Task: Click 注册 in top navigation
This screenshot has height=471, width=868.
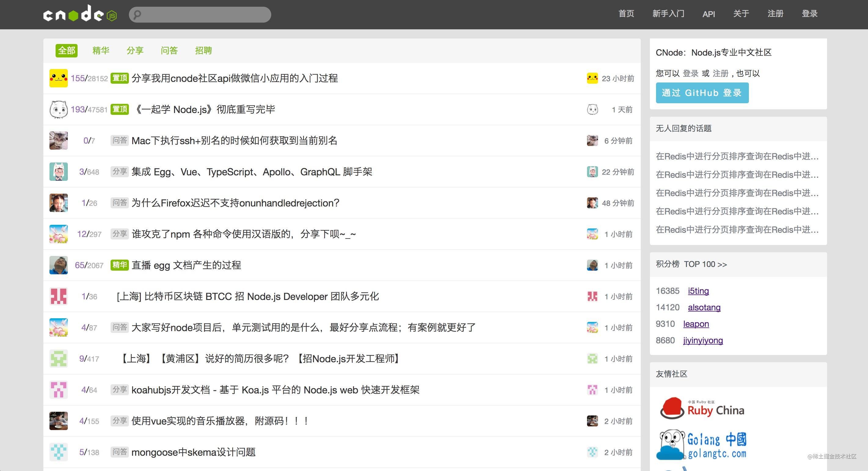Action: pyautogui.click(x=775, y=14)
